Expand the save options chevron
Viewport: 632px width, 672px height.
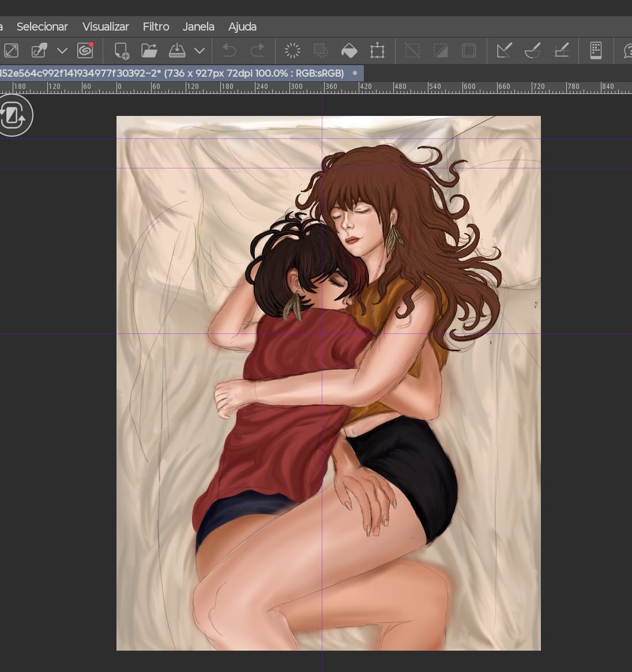[199, 50]
